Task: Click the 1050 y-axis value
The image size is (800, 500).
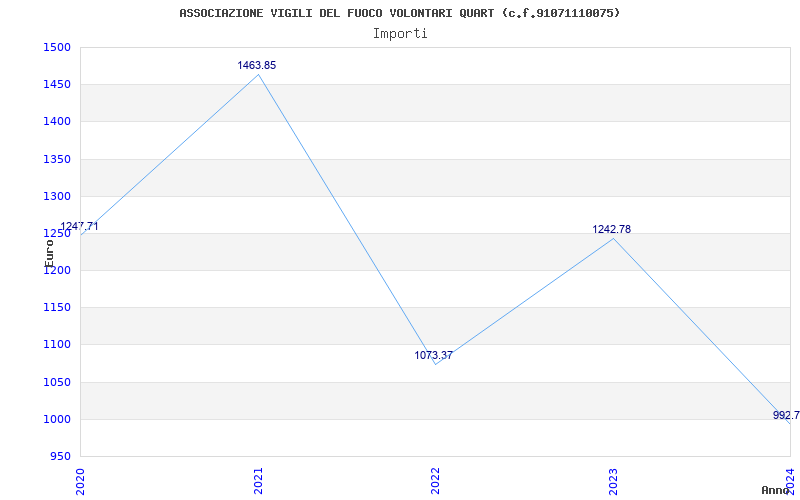Action: coord(56,382)
